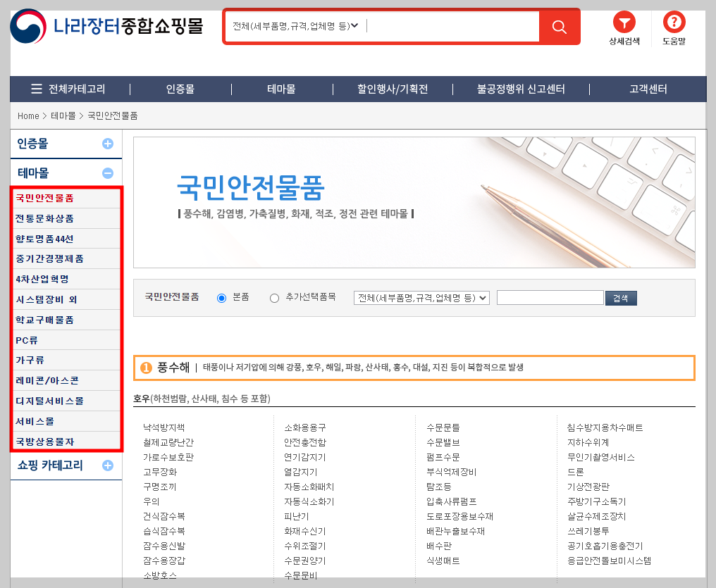Open 철제교량난간 item link

[x=168, y=442]
